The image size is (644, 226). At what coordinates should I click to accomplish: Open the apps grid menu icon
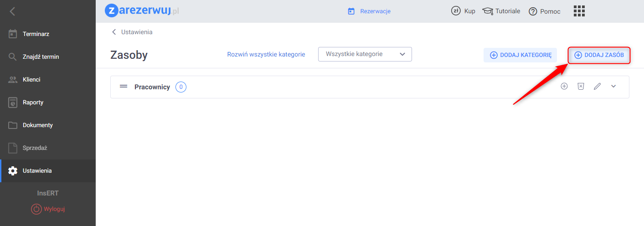pyautogui.click(x=579, y=11)
